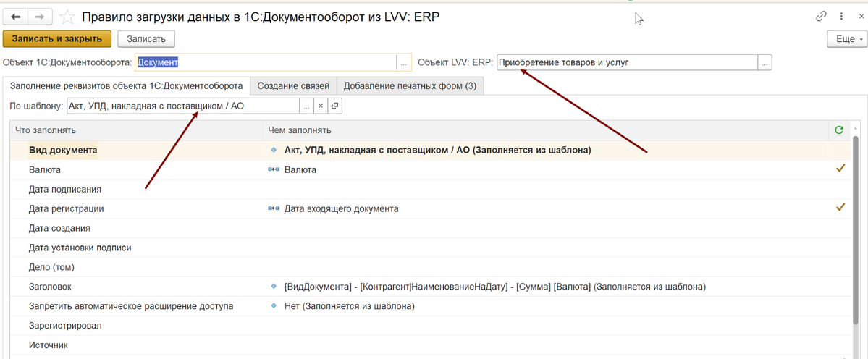Open the Еще dropdown menu
The height and width of the screenshot is (359, 868).
tap(845, 39)
